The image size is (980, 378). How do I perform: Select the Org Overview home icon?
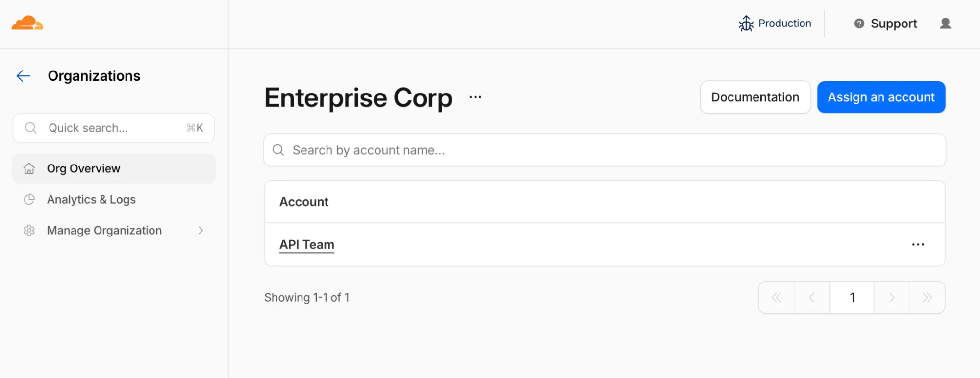click(29, 168)
